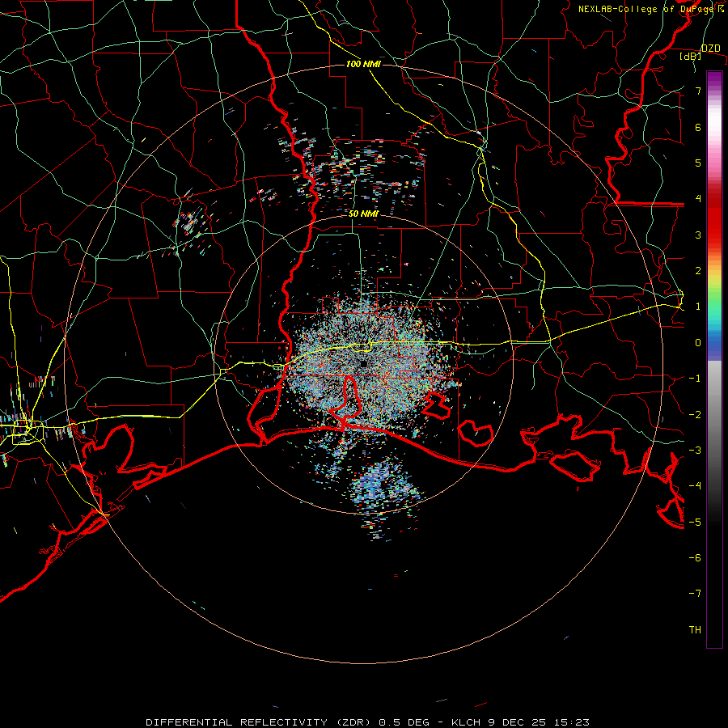The image size is (728, 728).
Task: Click the color scale value 3
Action: 698,235
